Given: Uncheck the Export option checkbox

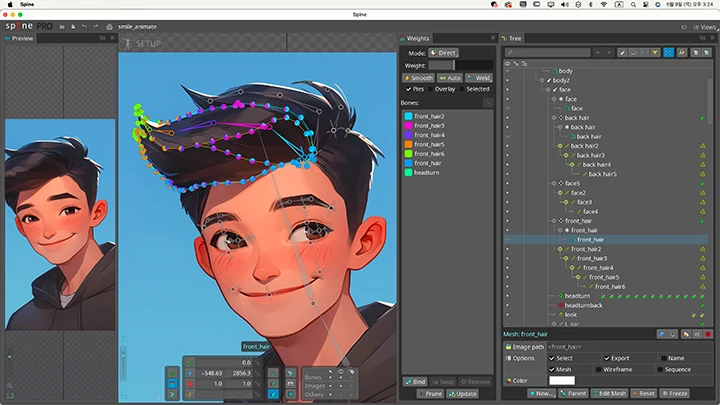Looking at the screenshot, I should 607,358.
